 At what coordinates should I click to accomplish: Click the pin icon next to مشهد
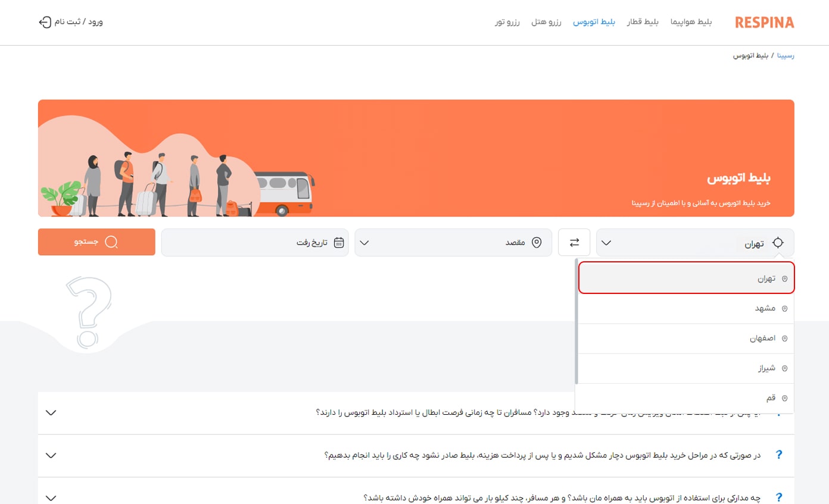(784, 308)
